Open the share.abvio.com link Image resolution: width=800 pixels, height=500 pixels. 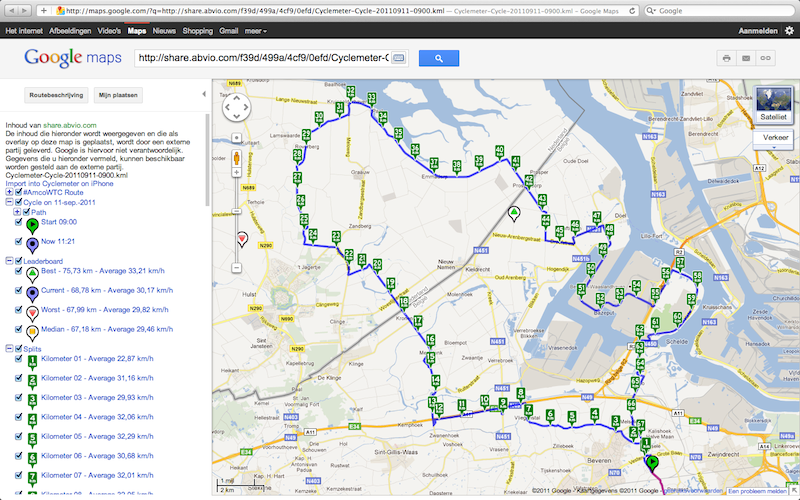click(70, 125)
